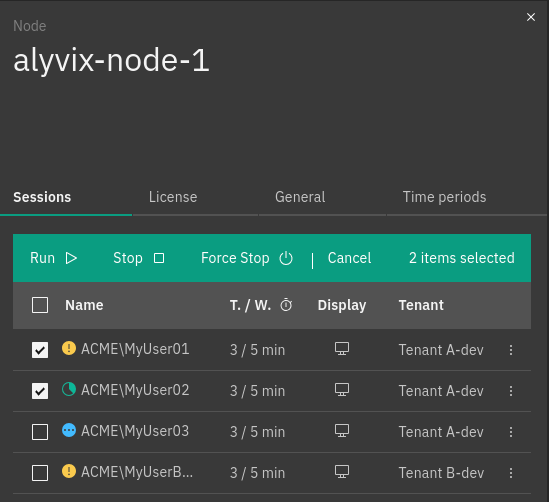Viewport: 549px width, 502px height.
Task: Click 3 / 5 min value for MyUser03
Action: [x=257, y=432]
